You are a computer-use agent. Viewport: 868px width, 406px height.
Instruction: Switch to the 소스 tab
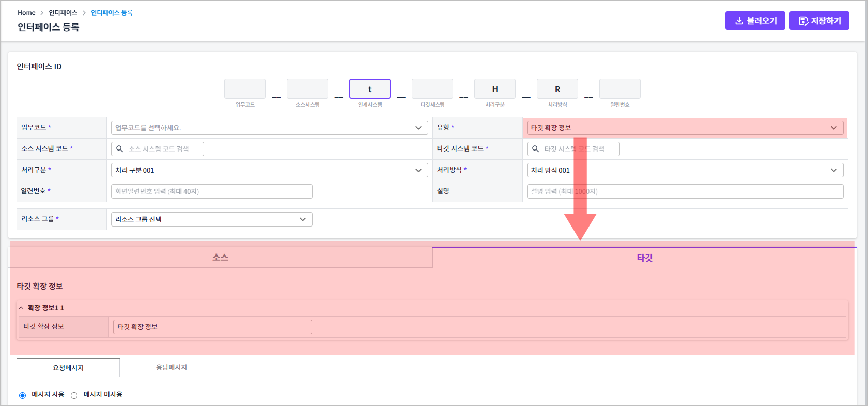point(221,257)
